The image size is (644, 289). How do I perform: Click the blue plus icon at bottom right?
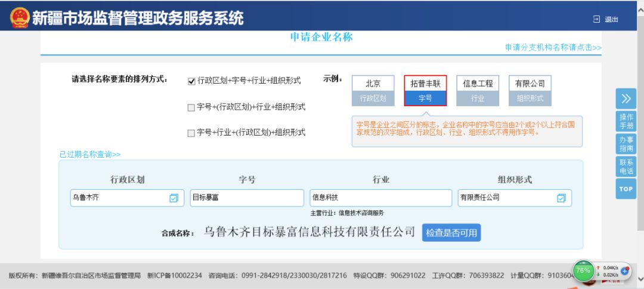625,270
